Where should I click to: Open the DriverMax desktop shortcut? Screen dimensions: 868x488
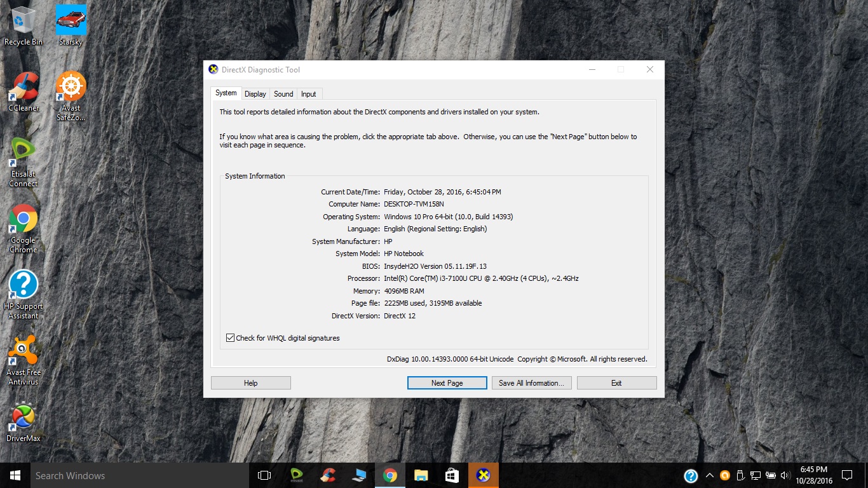tap(24, 418)
